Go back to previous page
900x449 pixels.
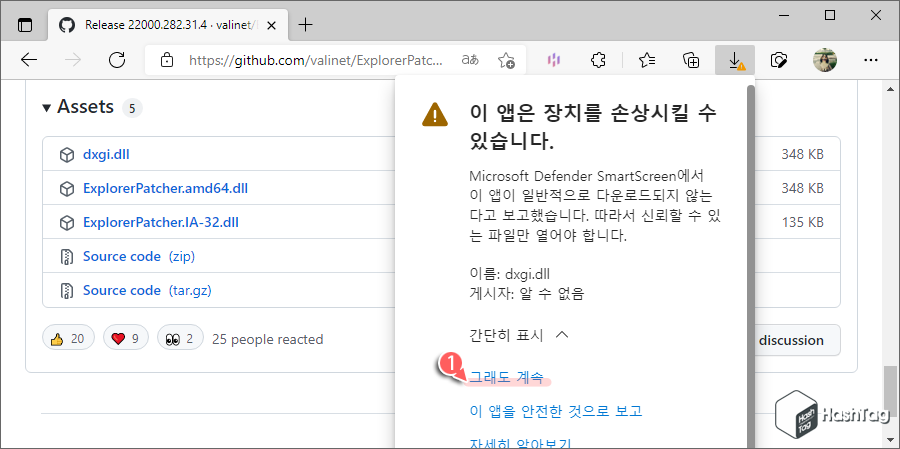coord(29,60)
